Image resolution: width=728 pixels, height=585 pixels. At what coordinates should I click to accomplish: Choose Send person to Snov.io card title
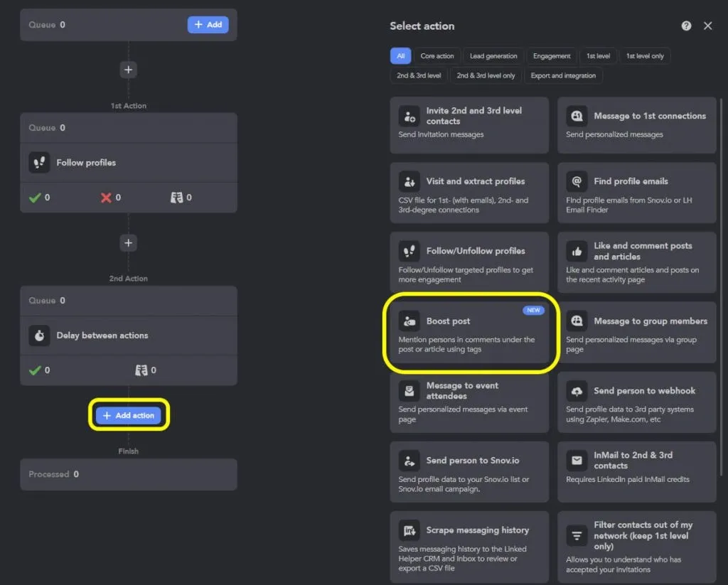[473, 461]
